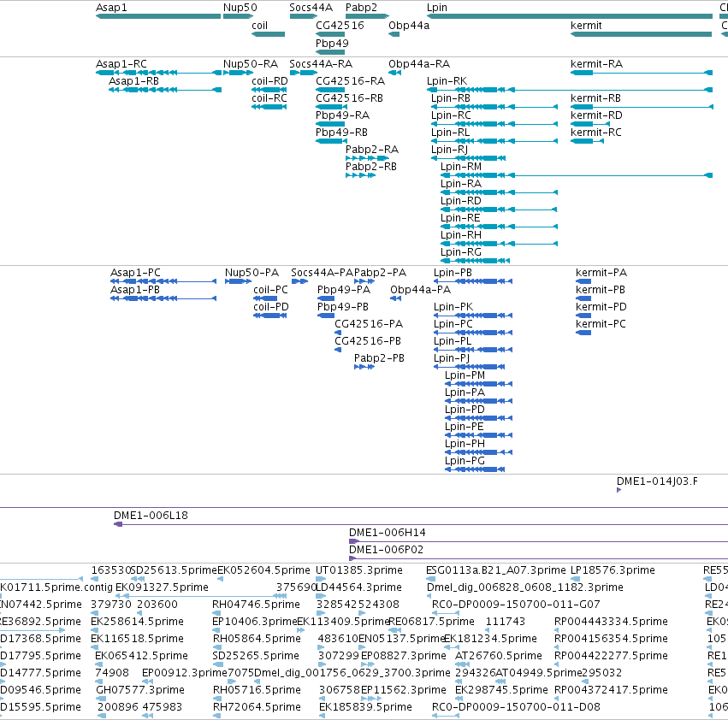Select the DME1-006L18 BAC clone
This screenshot has width=728, height=720.
[x=421, y=524]
